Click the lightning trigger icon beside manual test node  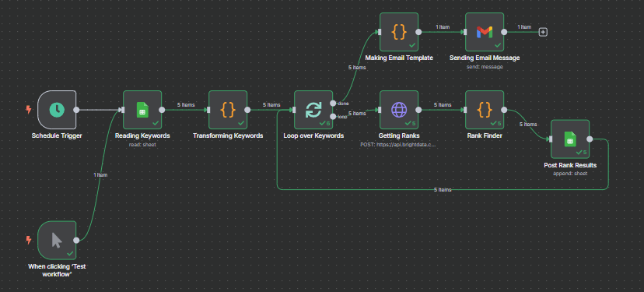click(29, 240)
